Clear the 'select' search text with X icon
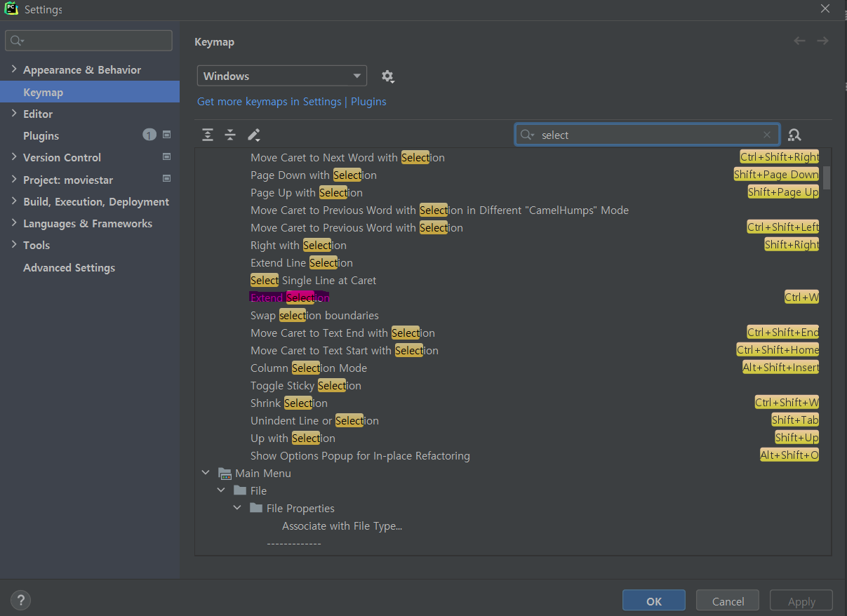The width and height of the screenshot is (847, 616). [768, 135]
